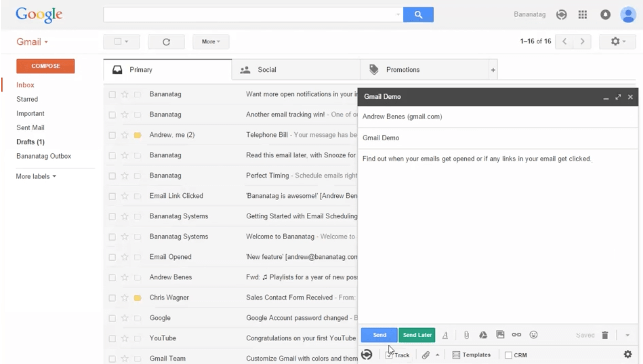Image resolution: width=643 pixels, height=364 pixels.
Task: Select the Email Link Clicked checkbox
Action: coord(112,196)
